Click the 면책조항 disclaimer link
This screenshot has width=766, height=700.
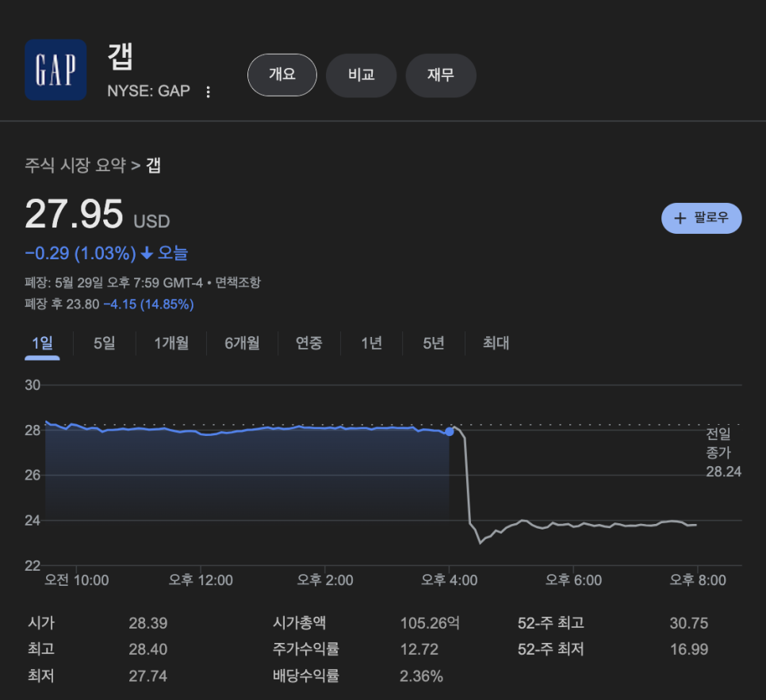[238, 282]
